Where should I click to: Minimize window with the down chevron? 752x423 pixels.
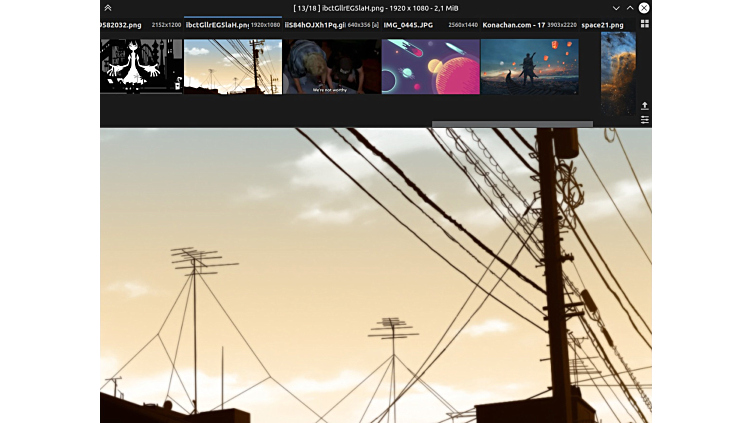tap(616, 8)
